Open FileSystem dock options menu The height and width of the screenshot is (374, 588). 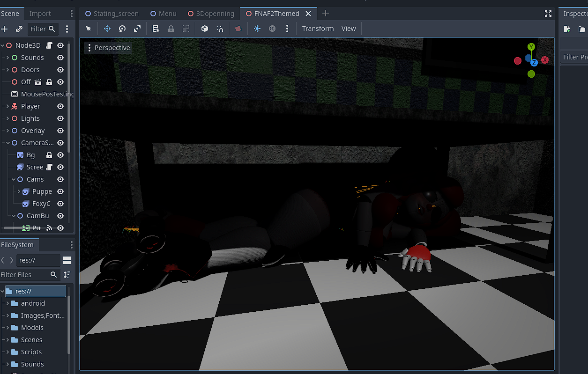tap(72, 245)
